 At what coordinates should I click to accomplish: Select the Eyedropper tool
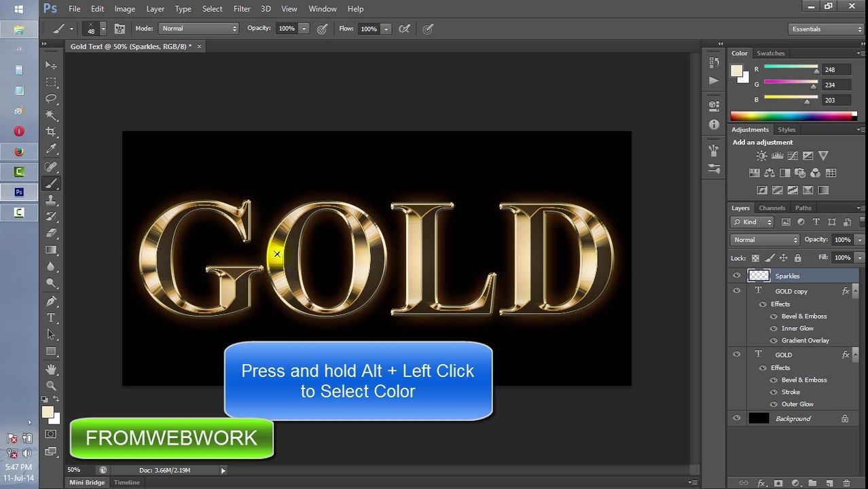(x=51, y=149)
